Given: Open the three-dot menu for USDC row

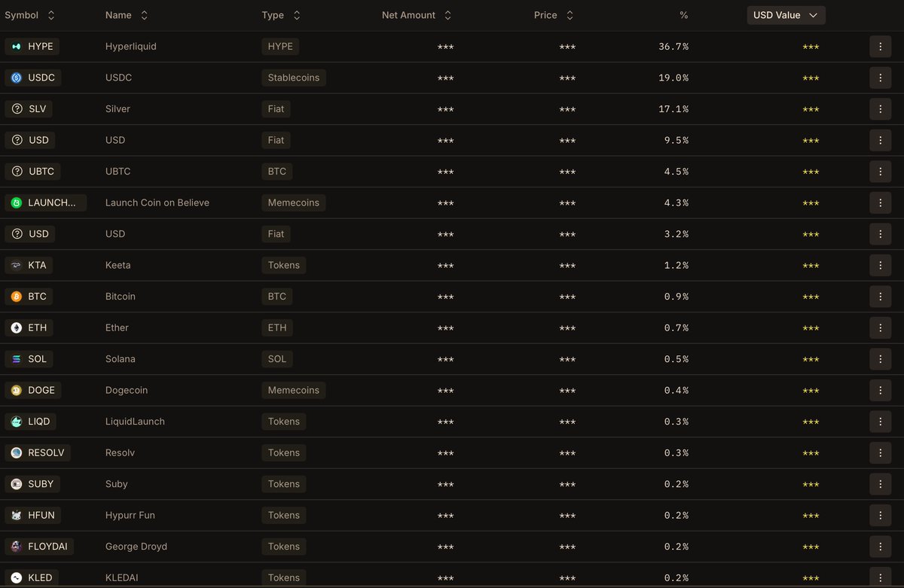Looking at the screenshot, I should click(880, 78).
